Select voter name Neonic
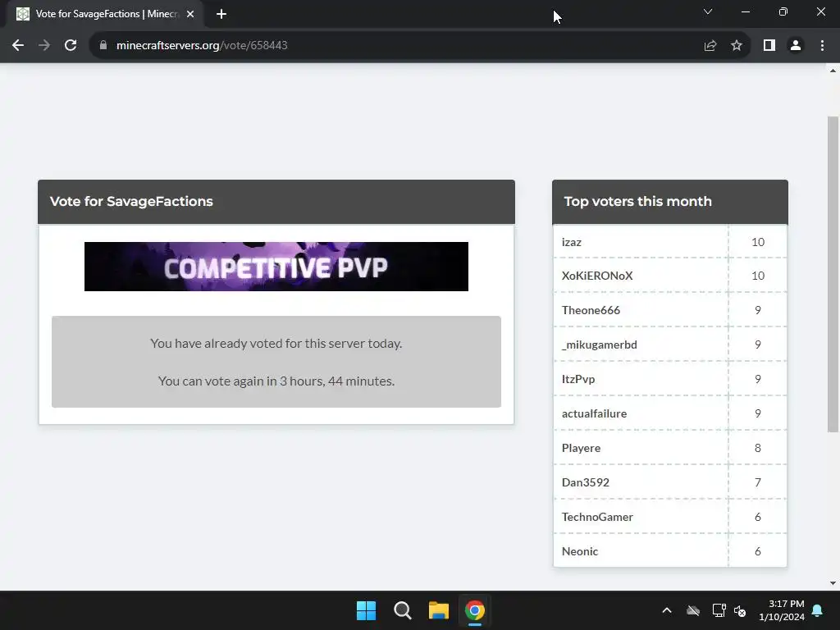Viewport: 840px width, 630px height. (x=580, y=551)
